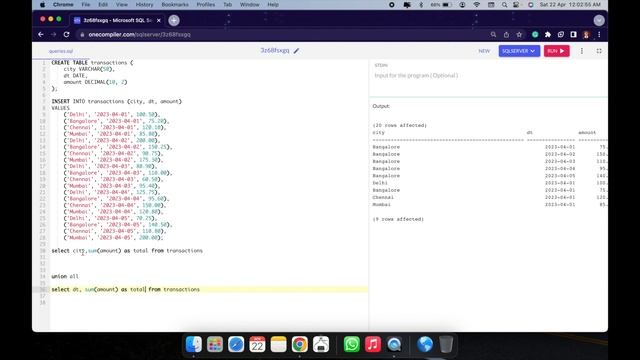640x360 pixels.
Task: Toggle the Chrome side panel icon
Action: (x=573, y=35)
